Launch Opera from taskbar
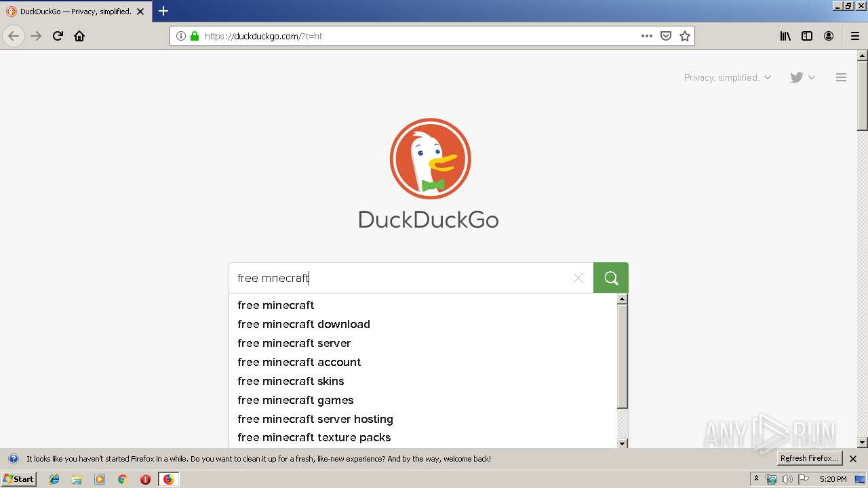Image resolution: width=868 pixels, height=488 pixels. pyautogui.click(x=145, y=479)
